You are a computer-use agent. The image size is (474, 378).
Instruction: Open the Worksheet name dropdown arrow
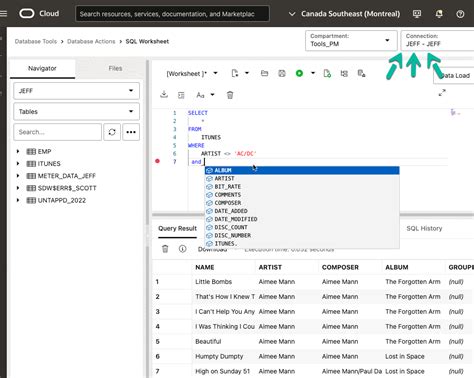[215, 73]
